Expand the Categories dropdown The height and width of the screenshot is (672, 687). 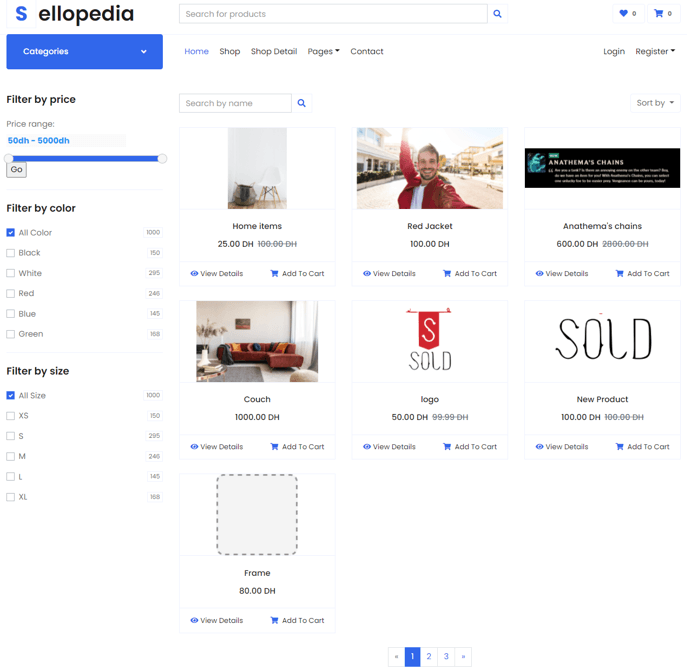point(85,52)
